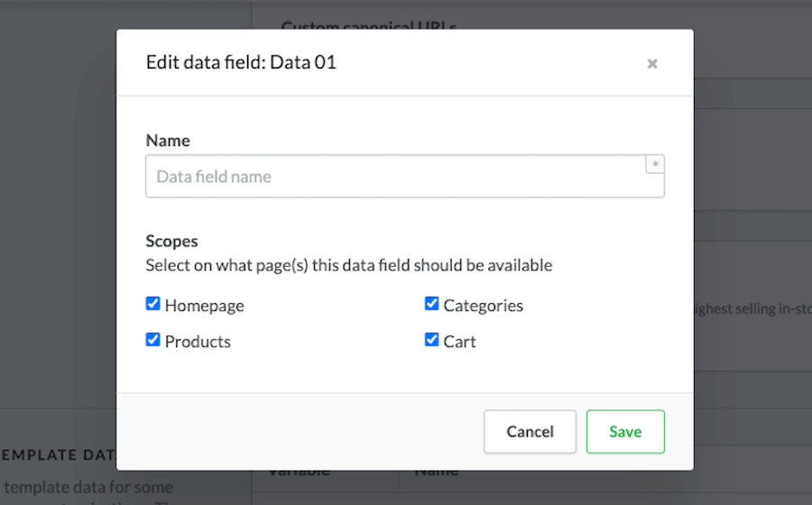Focus the Data field name input

click(395, 177)
